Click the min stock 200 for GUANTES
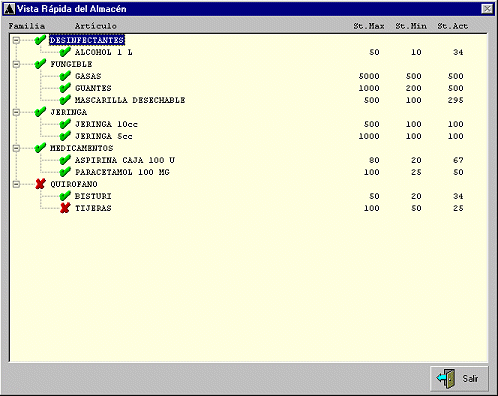 point(413,88)
